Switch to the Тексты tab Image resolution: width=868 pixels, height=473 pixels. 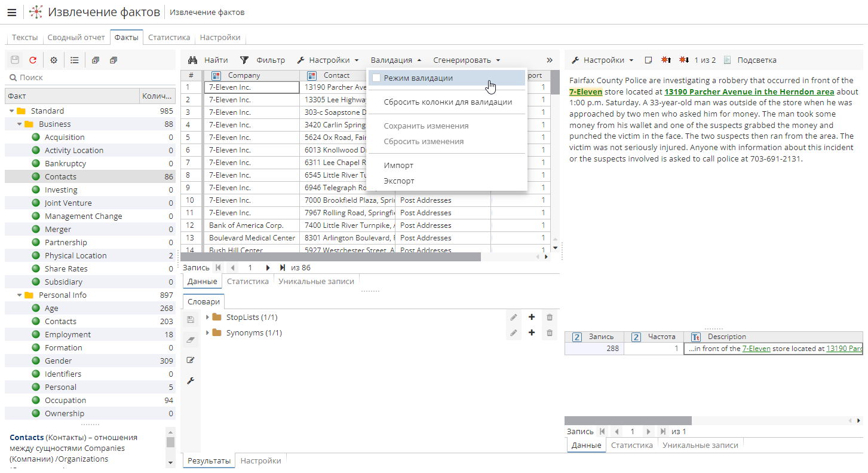coord(24,38)
